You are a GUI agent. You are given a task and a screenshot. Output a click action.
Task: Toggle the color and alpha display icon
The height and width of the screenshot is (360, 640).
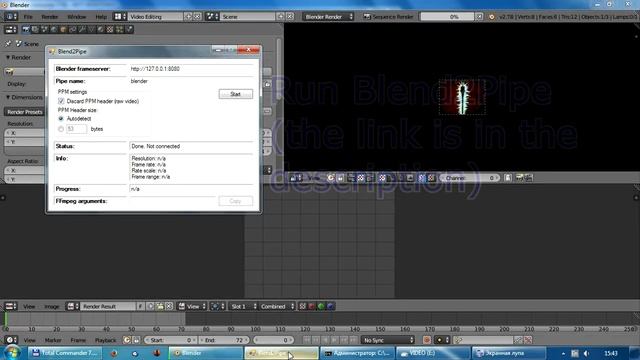click(x=302, y=307)
